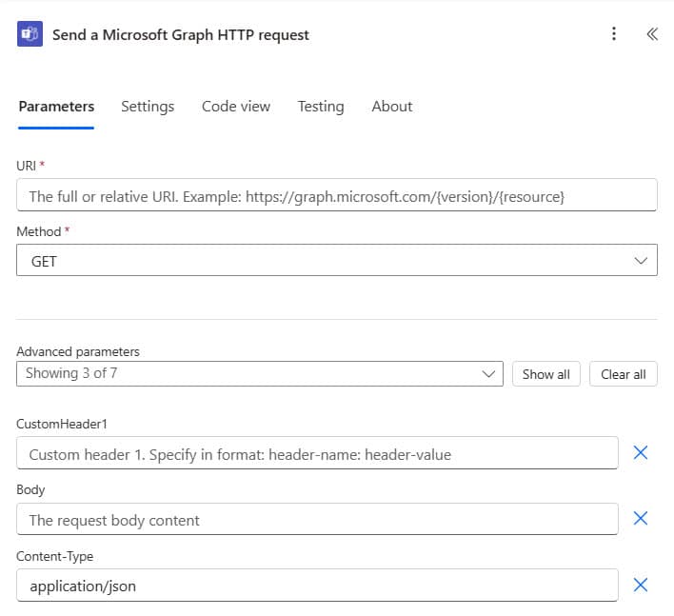Viewport: 674px width, 616px height.
Task: Remove the Body parameter
Action: coord(641,519)
